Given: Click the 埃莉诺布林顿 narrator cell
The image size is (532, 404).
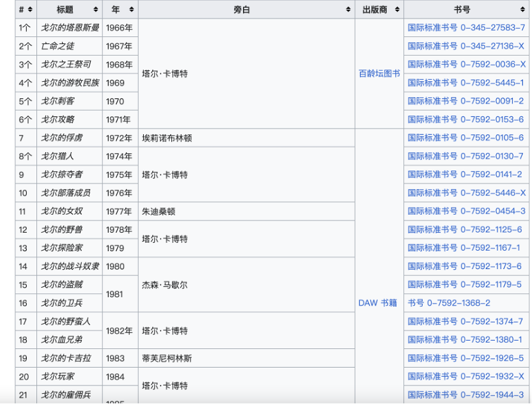Looking at the screenshot, I should [x=167, y=138].
